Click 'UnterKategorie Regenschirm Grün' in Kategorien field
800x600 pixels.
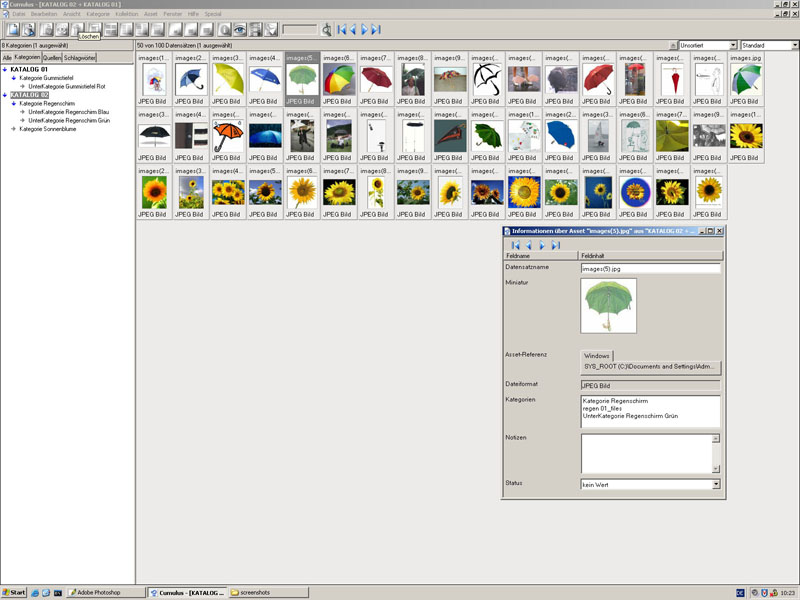pyautogui.click(x=630, y=416)
